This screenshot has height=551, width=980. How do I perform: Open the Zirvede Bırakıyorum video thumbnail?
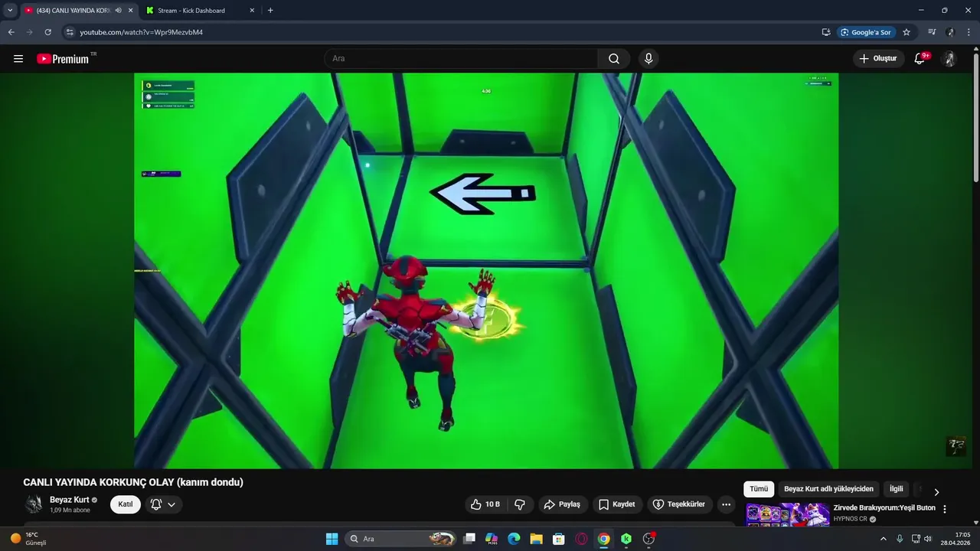point(788,514)
